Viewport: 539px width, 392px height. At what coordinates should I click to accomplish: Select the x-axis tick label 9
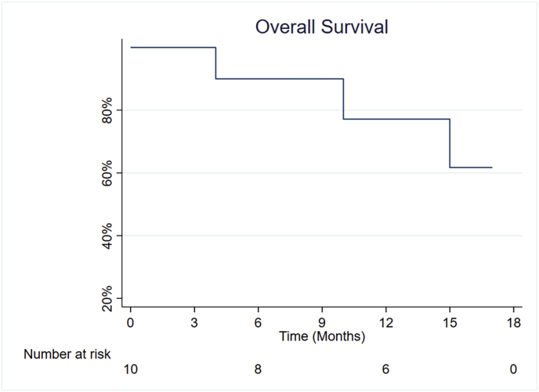pyautogui.click(x=322, y=322)
